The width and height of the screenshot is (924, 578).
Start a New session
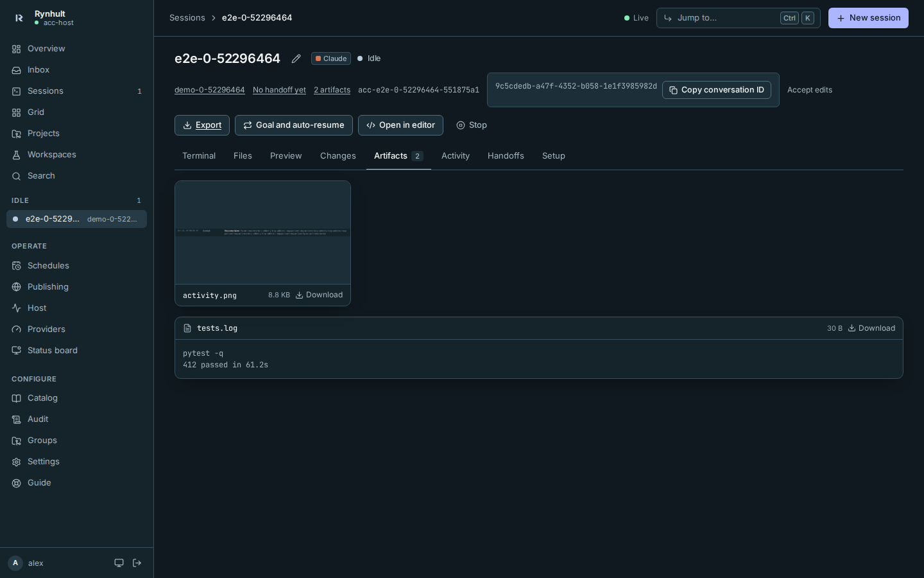click(x=868, y=18)
